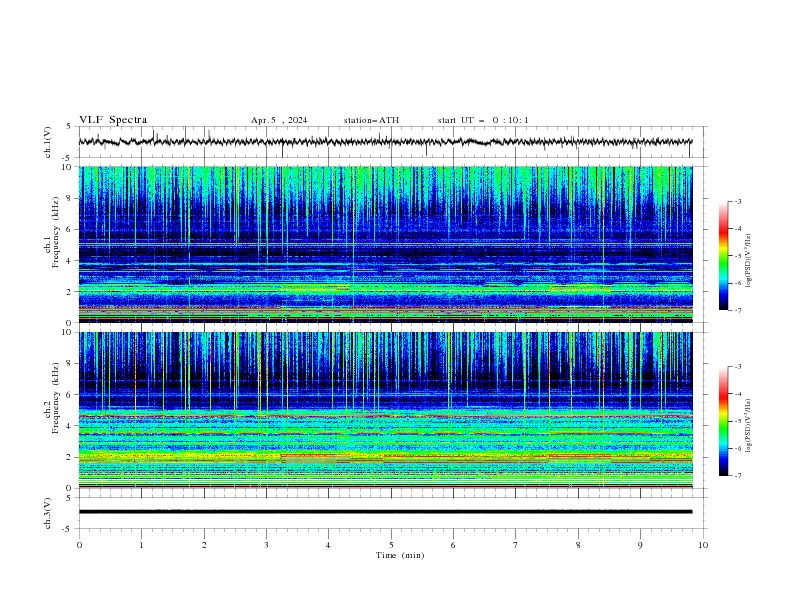Click the ch.1 "Frequency (kHz)" axis label
792x612 pixels.
pos(56,233)
